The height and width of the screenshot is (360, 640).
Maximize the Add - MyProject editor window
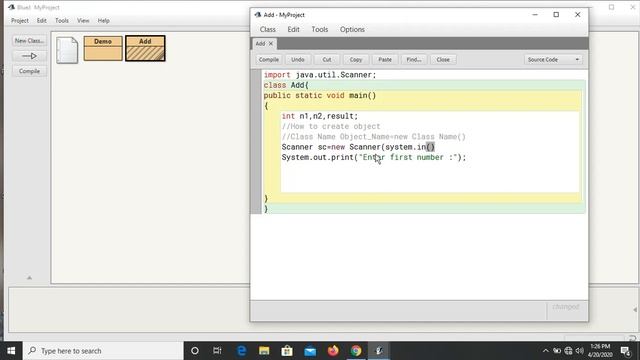click(x=556, y=15)
